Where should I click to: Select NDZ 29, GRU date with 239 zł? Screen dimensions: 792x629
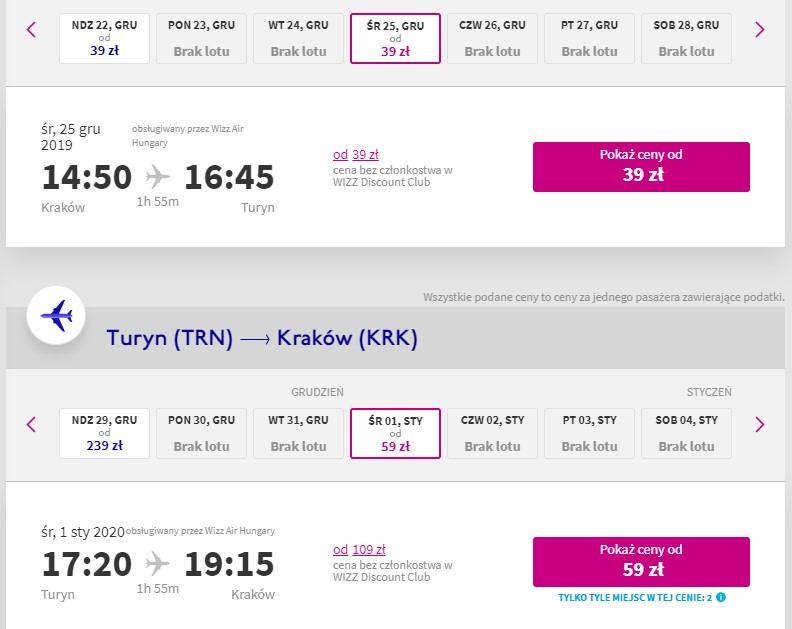pos(105,433)
